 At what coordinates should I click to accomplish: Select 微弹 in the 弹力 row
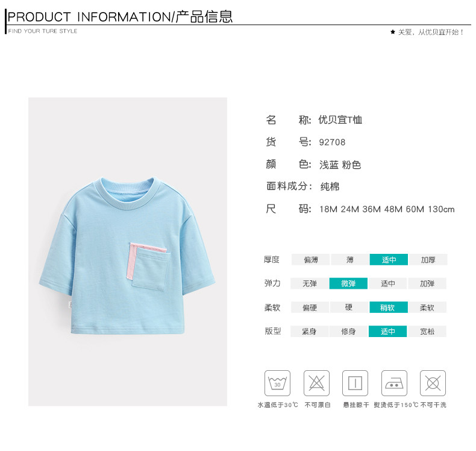(348, 283)
